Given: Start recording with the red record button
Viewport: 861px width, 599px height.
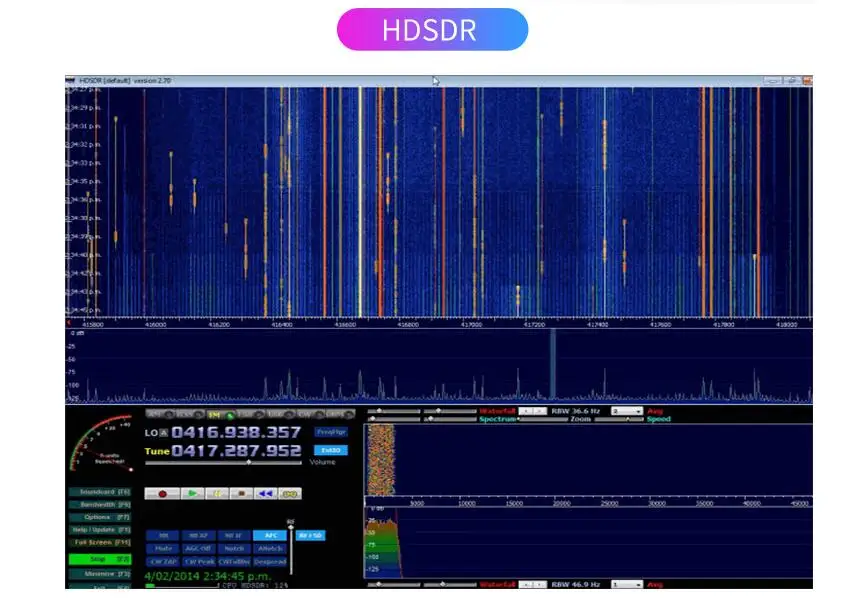Looking at the screenshot, I should pos(162,494).
